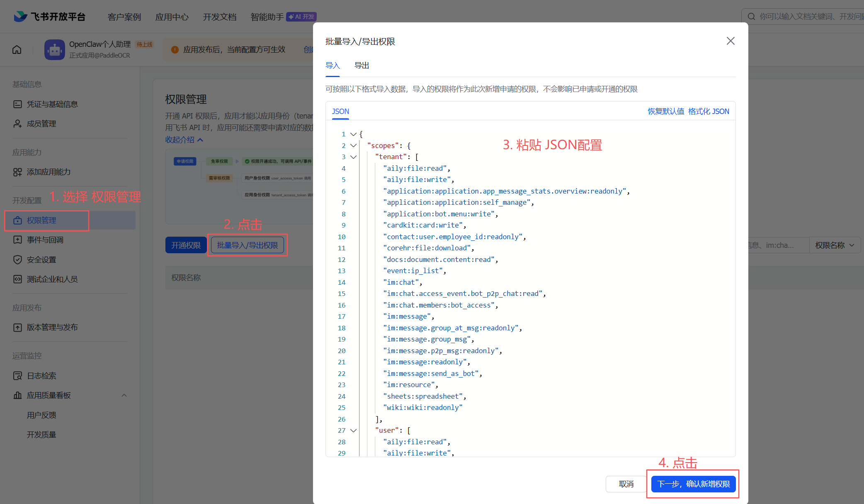Click 恢复默认值 link
Image resolution: width=864 pixels, height=504 pixels.
coord(666,111)
